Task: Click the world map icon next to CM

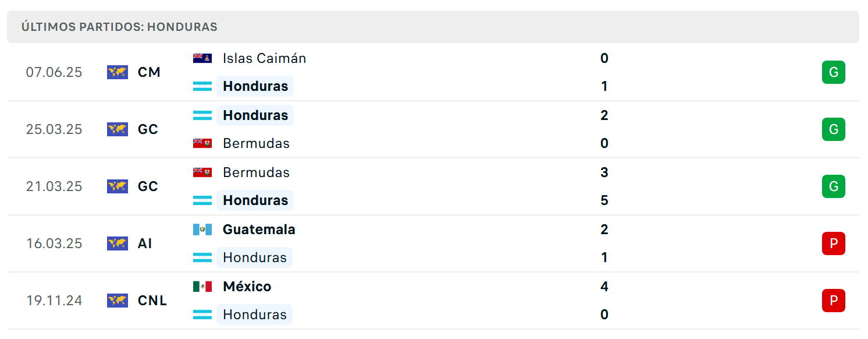Action: point(118,72)
